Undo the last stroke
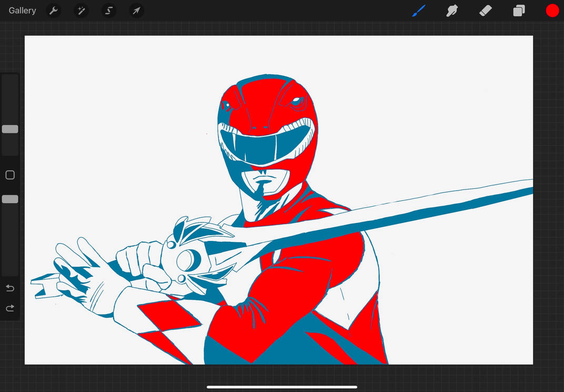 coord(10,288)
